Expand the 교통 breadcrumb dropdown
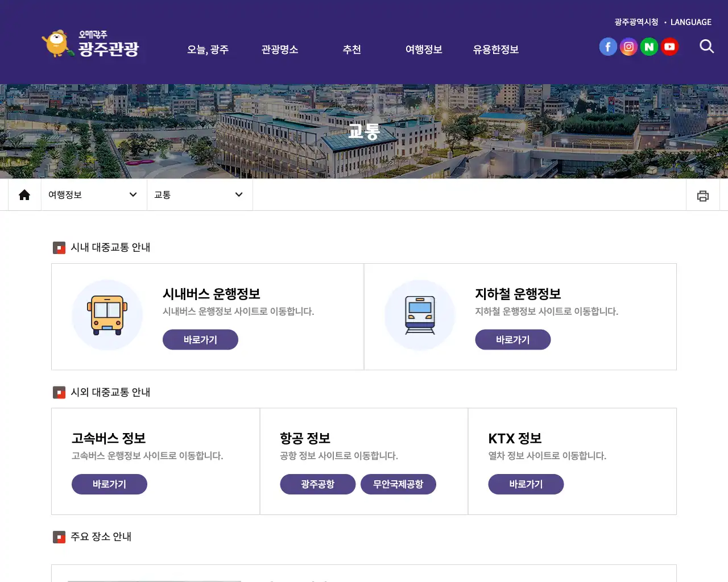Screen dimensions: 728x582 click(200, 195)
